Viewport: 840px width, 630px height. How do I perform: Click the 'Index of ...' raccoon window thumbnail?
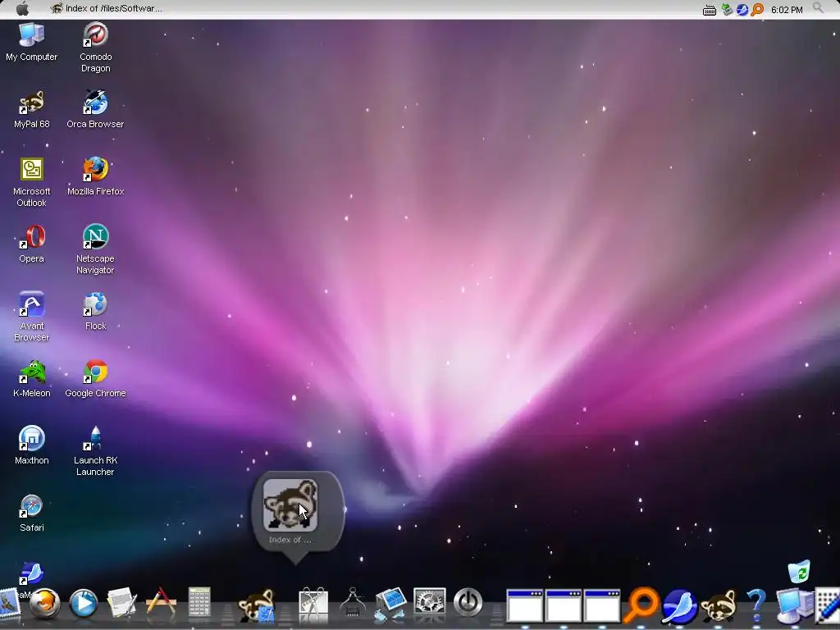coord(290,505)
